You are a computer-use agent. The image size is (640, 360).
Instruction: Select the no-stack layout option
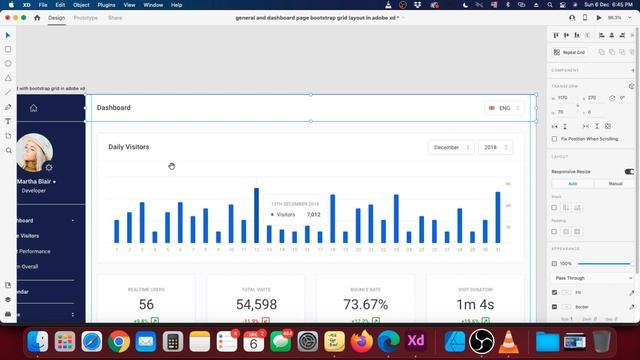[554, 208]
